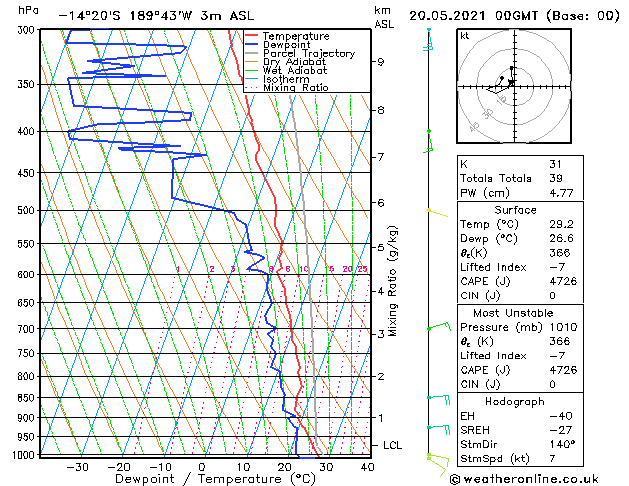
Task: Click the red Temperature legend line
Action: (251, 36)
